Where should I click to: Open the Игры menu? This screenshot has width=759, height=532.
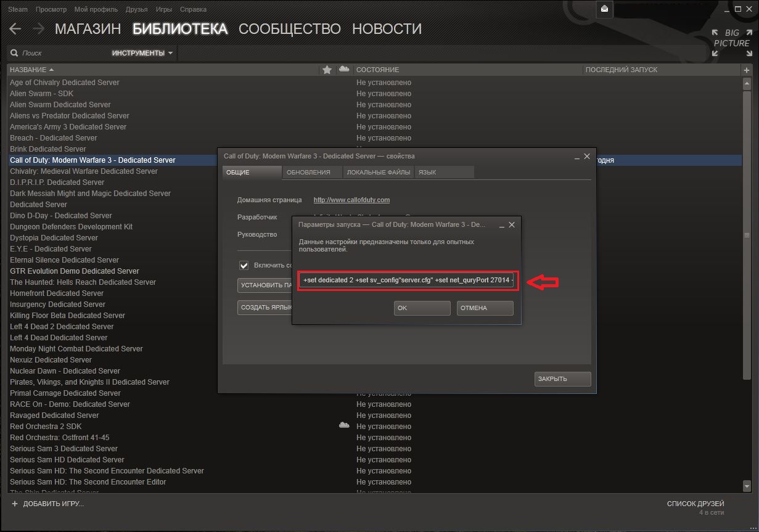(x=164, y=9)
